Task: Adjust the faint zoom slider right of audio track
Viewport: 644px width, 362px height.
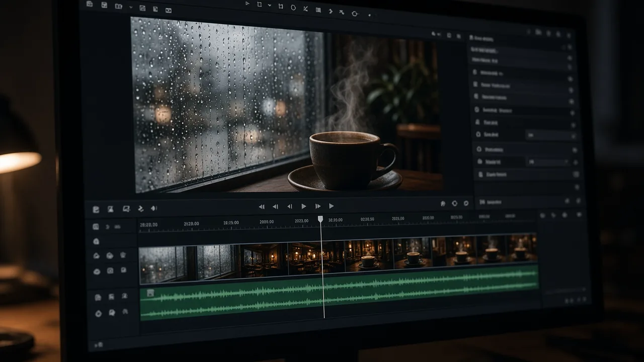Action: click(566, 291)
